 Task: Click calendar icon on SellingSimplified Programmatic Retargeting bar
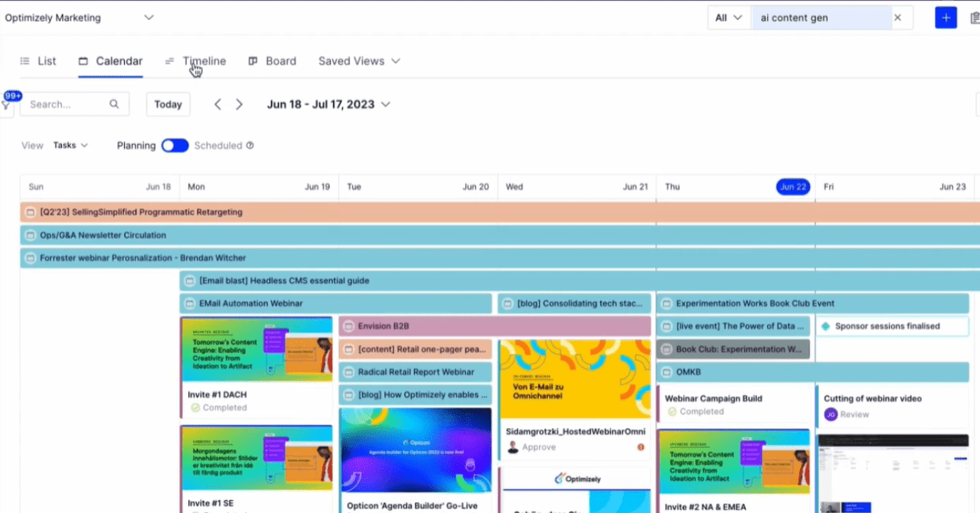[31, 212]
